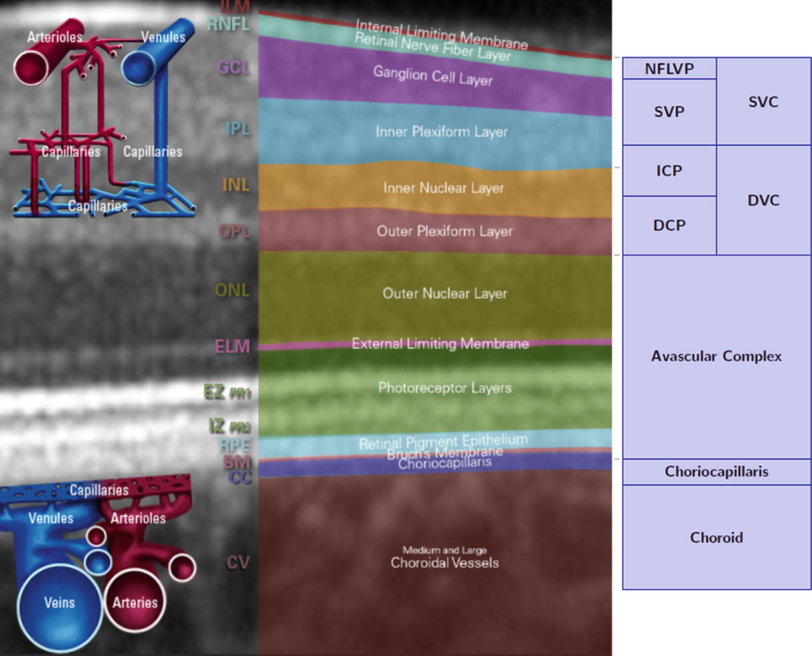Screen dimensions: 812x656
Task: Click the ICP table cell
Action: [669, 171]
